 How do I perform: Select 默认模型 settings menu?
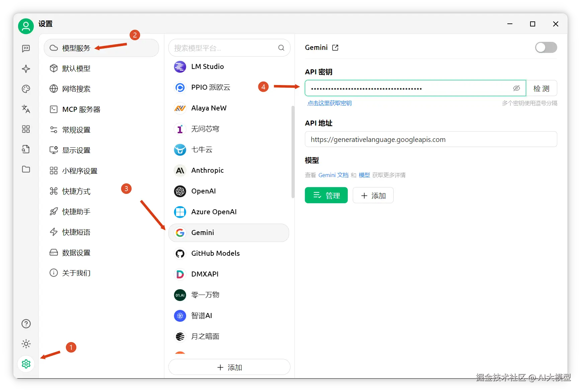coord(101,68)
